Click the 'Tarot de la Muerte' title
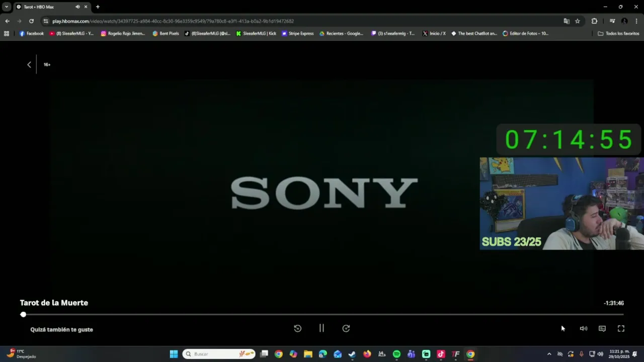644x362 pixels. point(54,303)
